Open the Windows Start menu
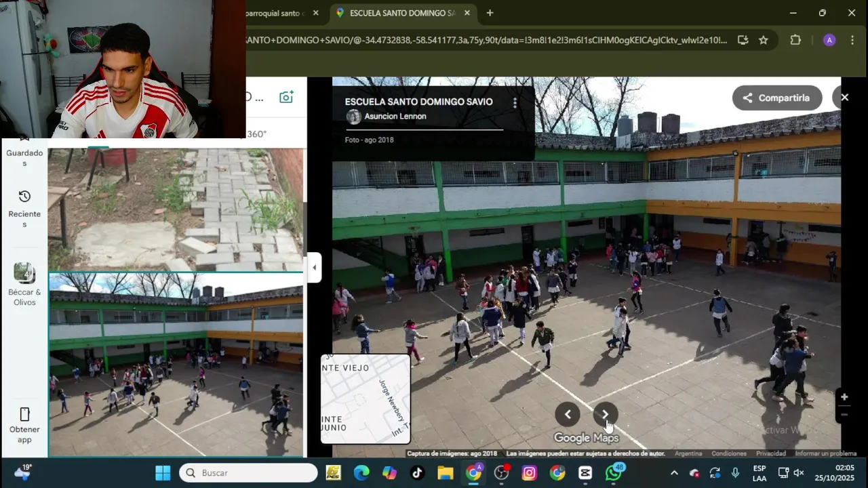 (x=163, y=473)
